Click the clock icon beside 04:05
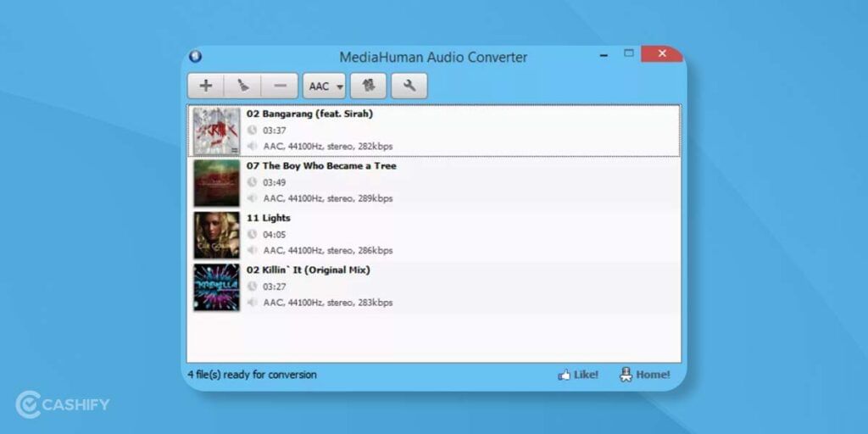This screenshot has width=868, height=434. (253, 234)
